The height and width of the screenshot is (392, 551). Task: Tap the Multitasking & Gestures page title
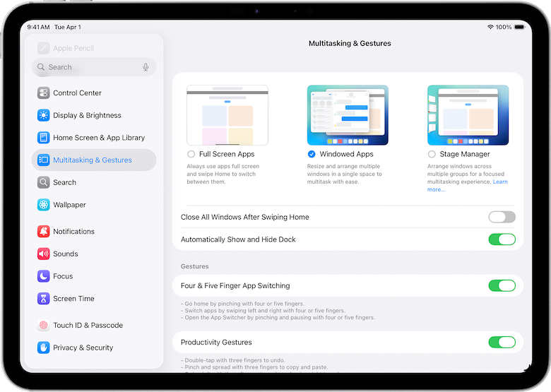(350, 44)
